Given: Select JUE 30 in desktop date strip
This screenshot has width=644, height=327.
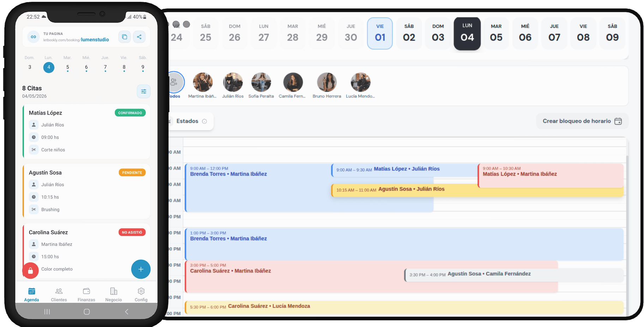Looking at the screenshot, I should coord(351,33).
